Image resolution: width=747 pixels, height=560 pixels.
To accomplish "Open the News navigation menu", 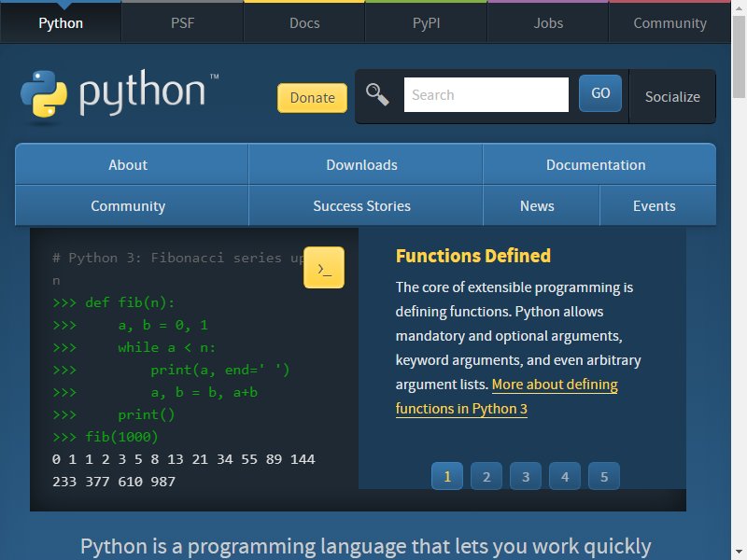I will 542,205.
